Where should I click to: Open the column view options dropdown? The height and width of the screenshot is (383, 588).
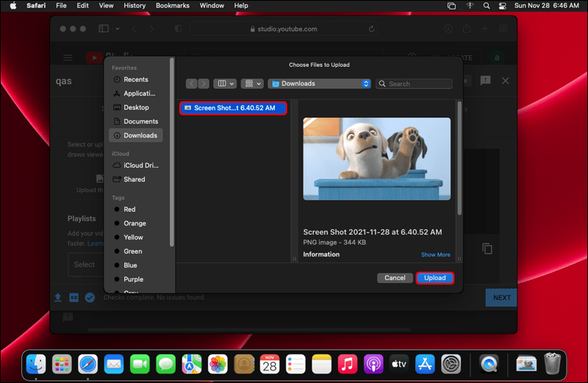point(225,84)
